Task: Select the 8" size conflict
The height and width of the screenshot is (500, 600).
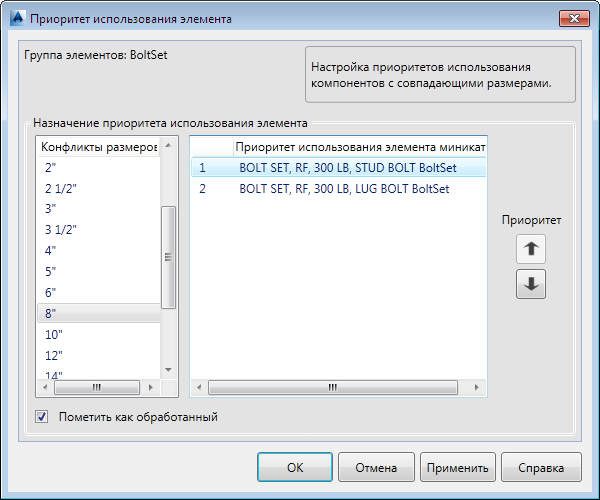Action: tap(99, 313)
